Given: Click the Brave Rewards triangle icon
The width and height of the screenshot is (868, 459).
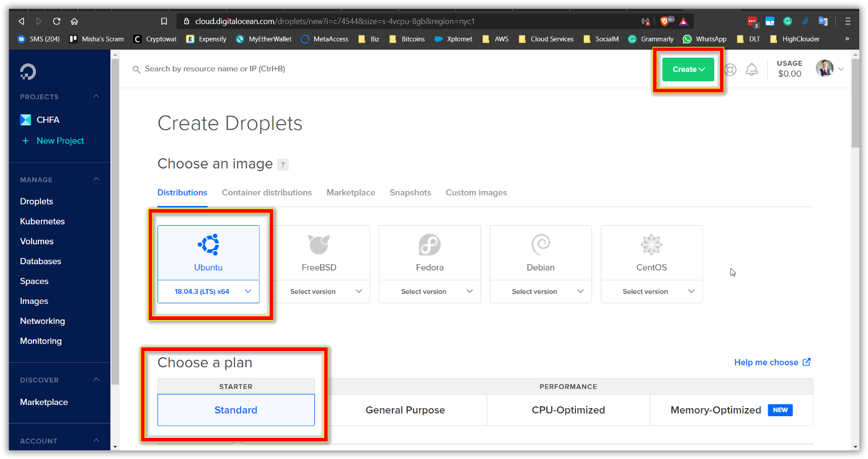Looking at the screenshot, I should 683,21.
